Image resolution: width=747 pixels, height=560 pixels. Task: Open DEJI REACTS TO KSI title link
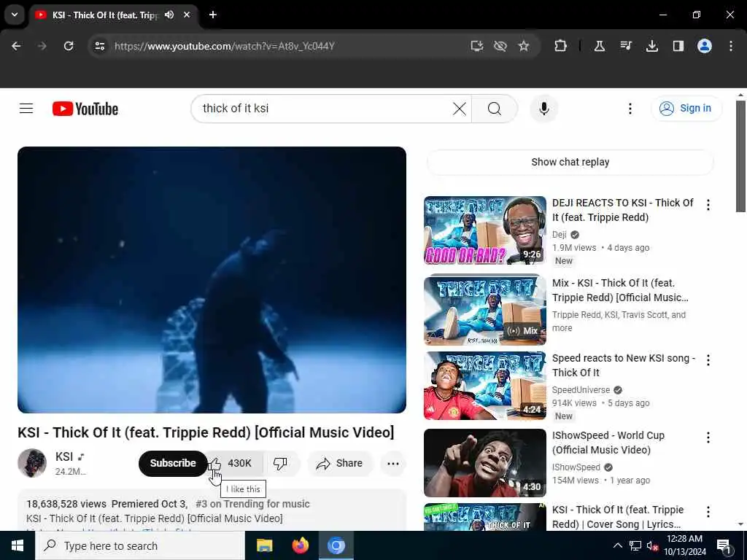(623, 210)
